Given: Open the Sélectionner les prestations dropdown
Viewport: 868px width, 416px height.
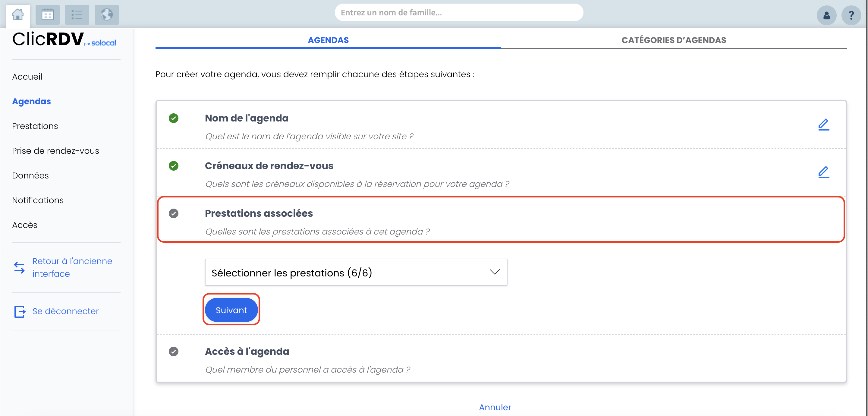Looking at the screenshot, I should [x=356, y=273].
